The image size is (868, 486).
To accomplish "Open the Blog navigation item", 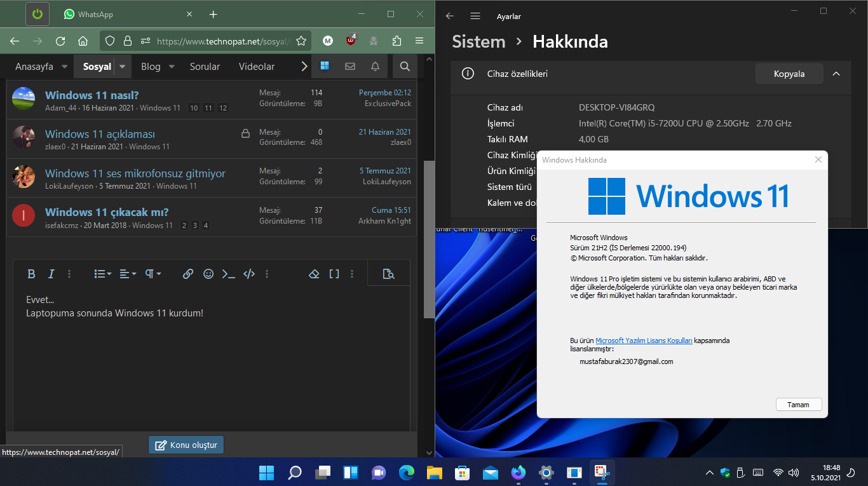I will pos(151,67).
